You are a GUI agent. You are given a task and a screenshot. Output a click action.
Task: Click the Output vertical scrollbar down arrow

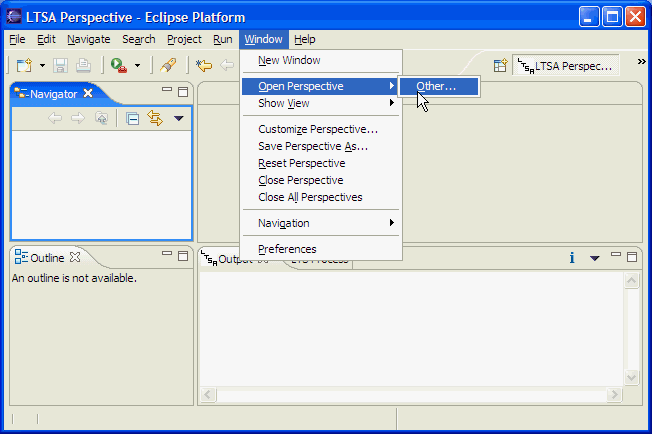(x=631, y=377)
